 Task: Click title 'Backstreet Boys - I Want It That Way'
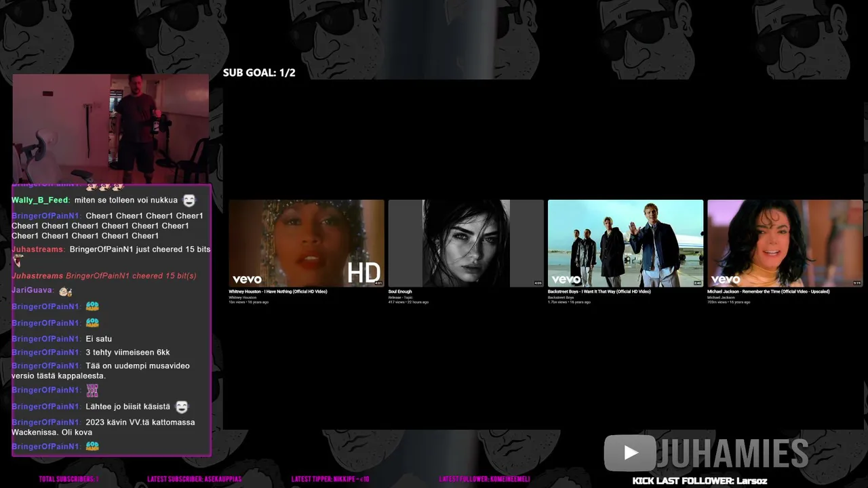coord(599,291)
